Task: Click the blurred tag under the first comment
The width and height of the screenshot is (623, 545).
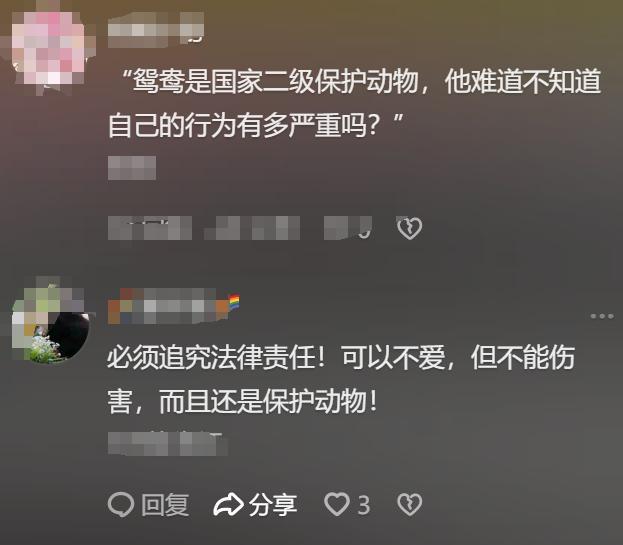Action: 132,168
